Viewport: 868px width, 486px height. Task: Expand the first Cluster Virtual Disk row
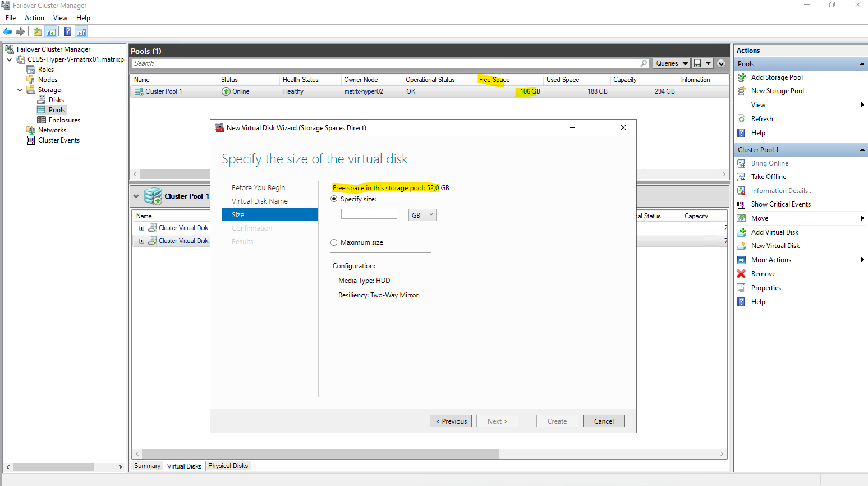click(x=141, y=228)
